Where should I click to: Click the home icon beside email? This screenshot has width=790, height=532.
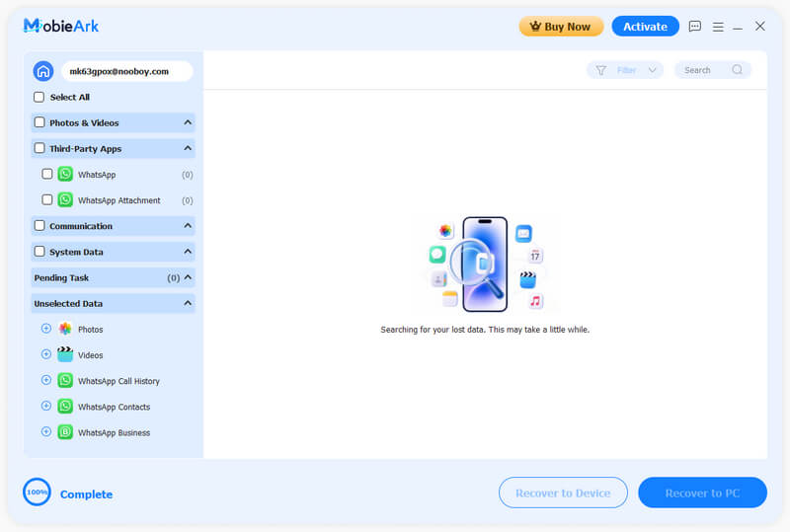(x=43, y=71)
